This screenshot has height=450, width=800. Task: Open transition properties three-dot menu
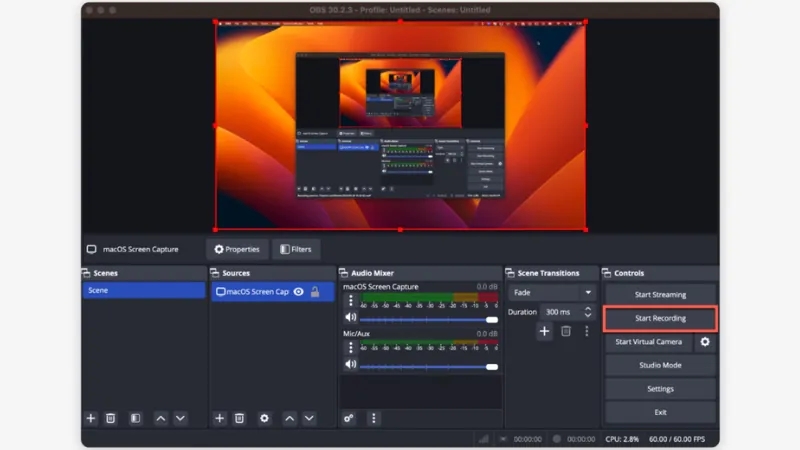pyautogui.click(x=587, y=331)
